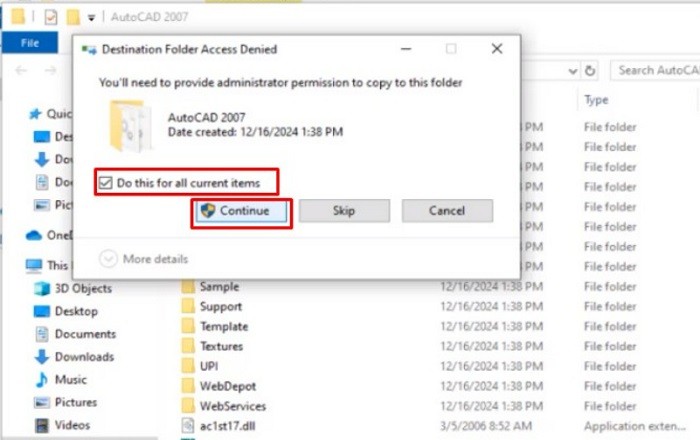Screen dimensions: 700x440
Task: Click the date cell in the UPI row
Action: tap(492, 366)
